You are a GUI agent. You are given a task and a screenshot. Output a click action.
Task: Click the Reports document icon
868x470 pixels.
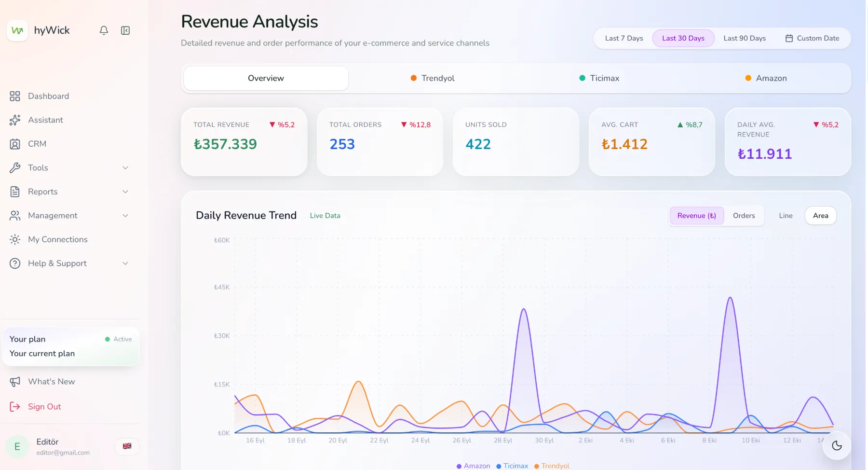(x=15, y=192)
